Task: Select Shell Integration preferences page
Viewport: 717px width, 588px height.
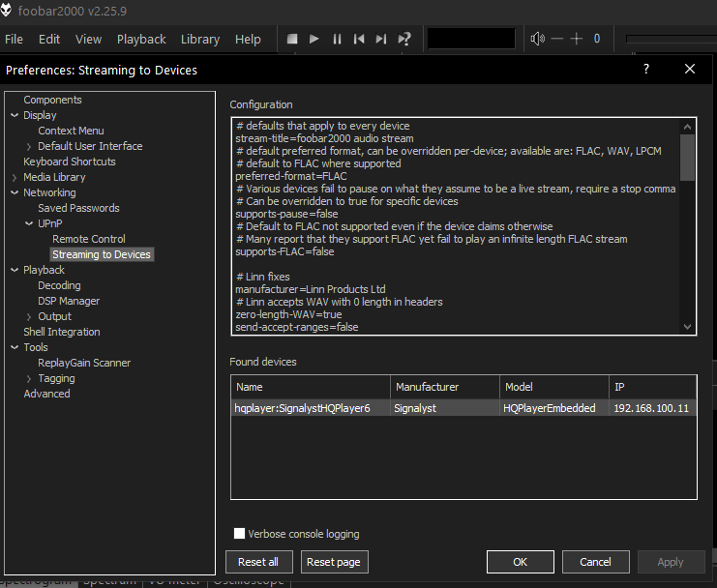Action: (x=62, y=332)
